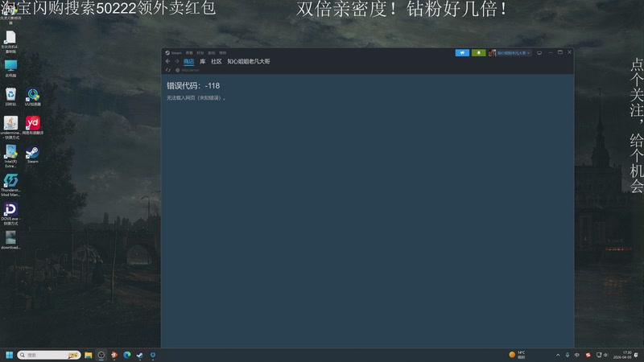Open the weather widget on taskbar
Screen dimensions: 644x362
click(x=518, y=355)
